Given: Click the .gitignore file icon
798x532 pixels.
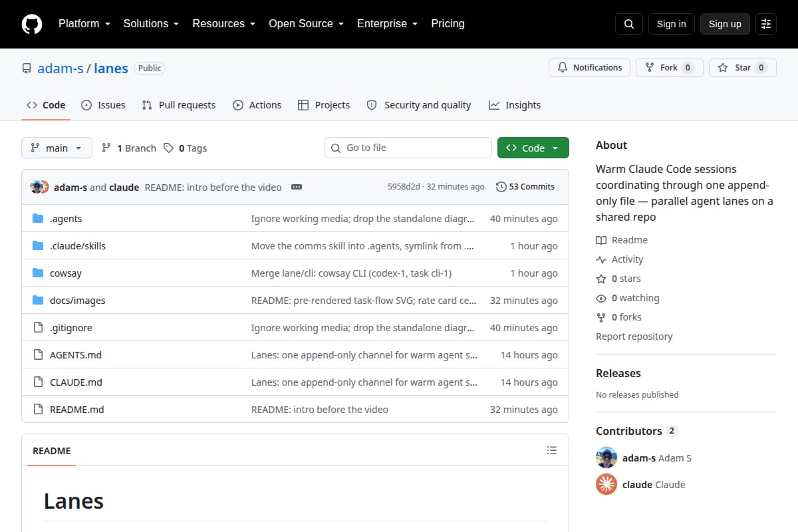Looking at the screenshot, I should coord(38,328).
